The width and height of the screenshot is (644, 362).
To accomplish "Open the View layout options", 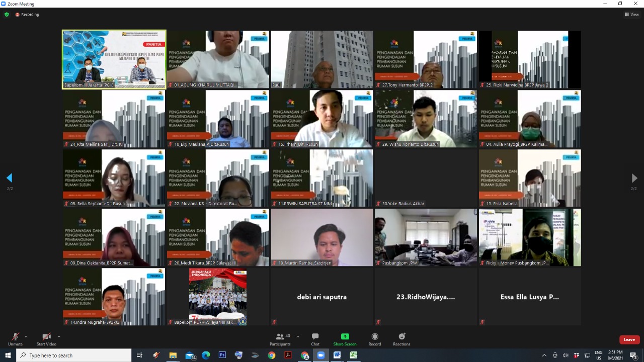I will pyautogui.click(x=632, y=15).
